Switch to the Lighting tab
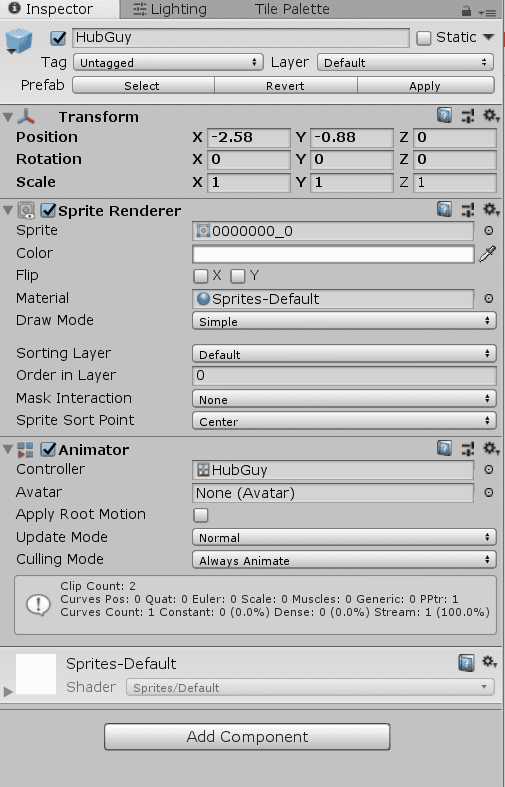Image resolution: width=505 pixels, height=787 pixels. pos(170,9)
